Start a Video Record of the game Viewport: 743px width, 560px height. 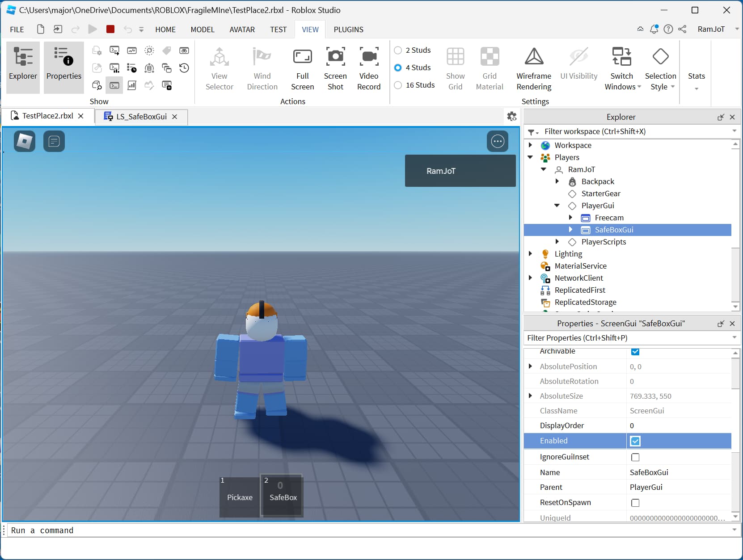pyautogui.click(x=368, y=67)
